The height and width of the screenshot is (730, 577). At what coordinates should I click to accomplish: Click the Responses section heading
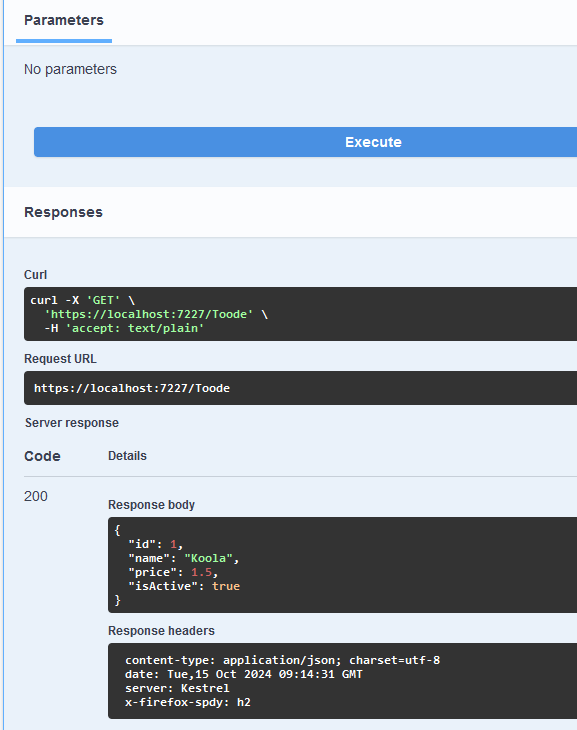(63, 212)
